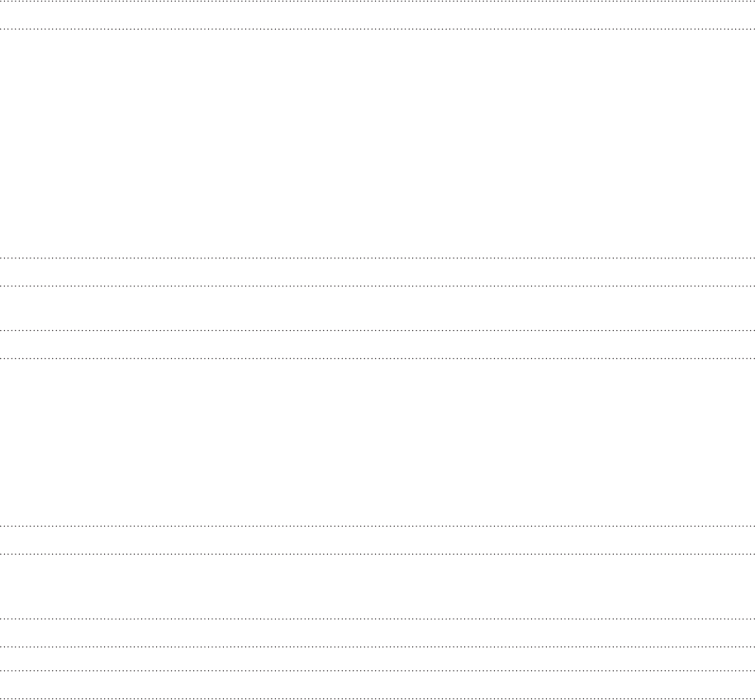Click the blank gap between eighth and ninth lines
This screenshot has height=700, width=755.
(x=377, y=586)
